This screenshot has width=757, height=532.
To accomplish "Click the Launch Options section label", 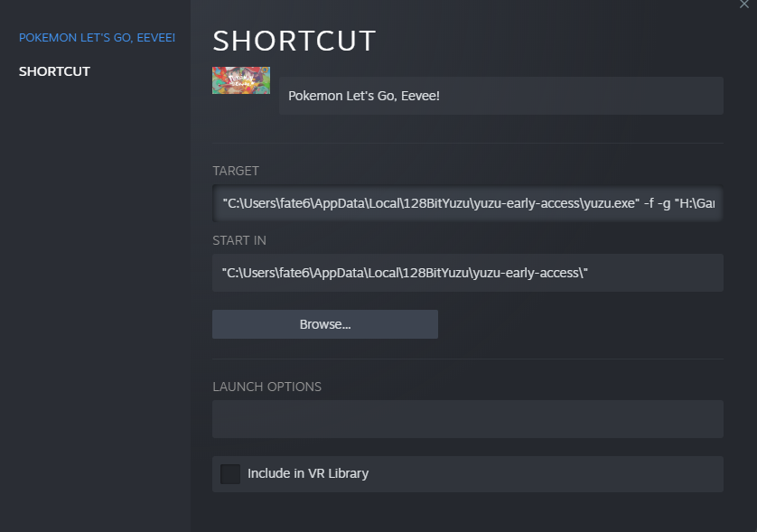I will 266,387.
